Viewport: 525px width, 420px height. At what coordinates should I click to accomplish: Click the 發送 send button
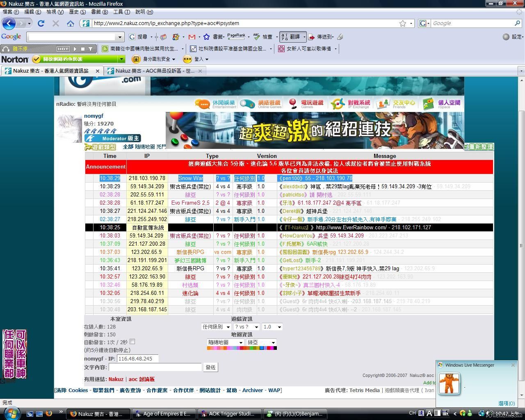click(x=210, y=367)
